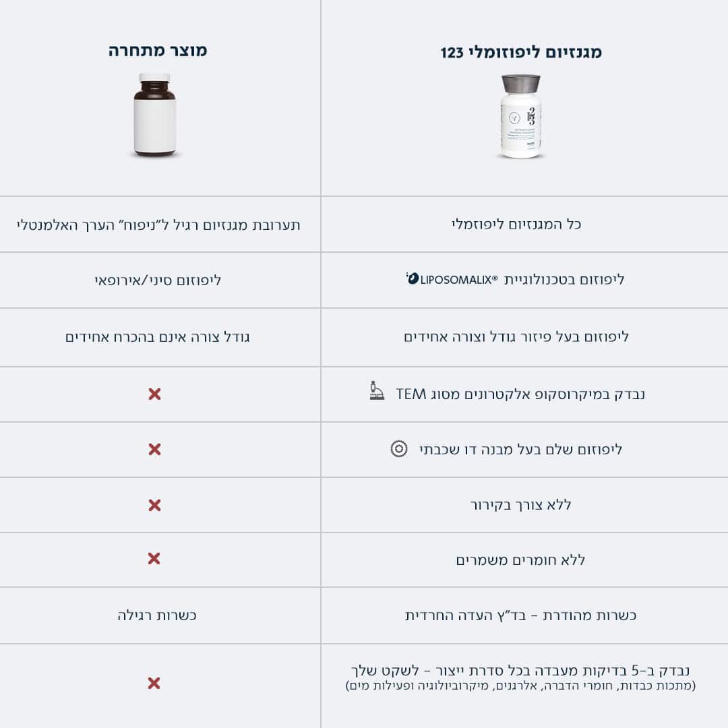Click the 'מגנזיום ליפוזומלי 123' column heading

click(x=521, y=52)
